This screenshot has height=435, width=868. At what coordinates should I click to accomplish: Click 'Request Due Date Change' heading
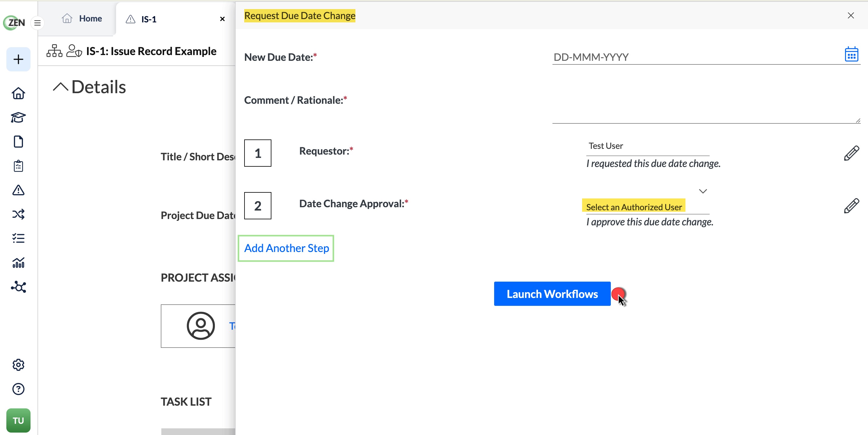pos(300,15)
